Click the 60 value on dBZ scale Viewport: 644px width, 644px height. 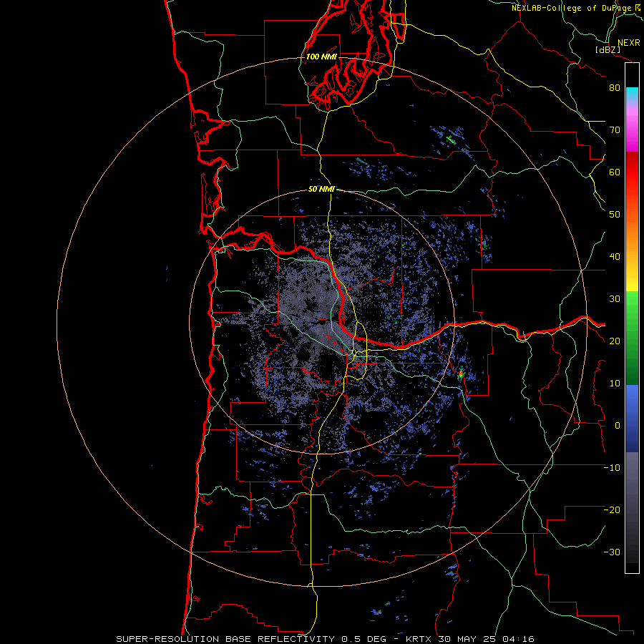click(x=615, y=172)
